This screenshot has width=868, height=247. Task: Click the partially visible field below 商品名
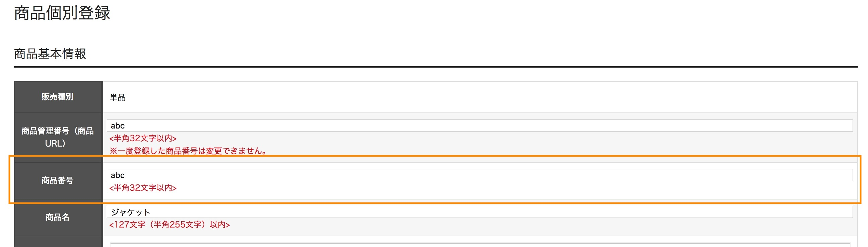[x=480, y=245]
